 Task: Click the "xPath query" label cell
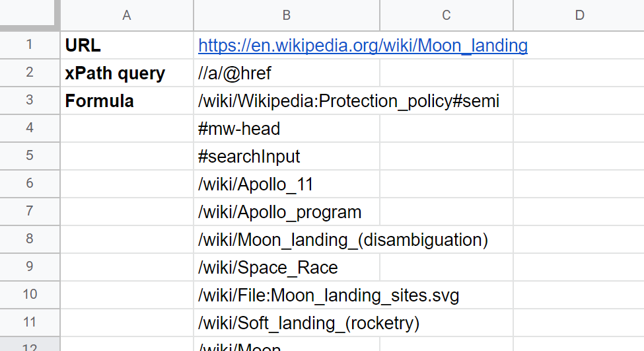click(x=127, y=73)
